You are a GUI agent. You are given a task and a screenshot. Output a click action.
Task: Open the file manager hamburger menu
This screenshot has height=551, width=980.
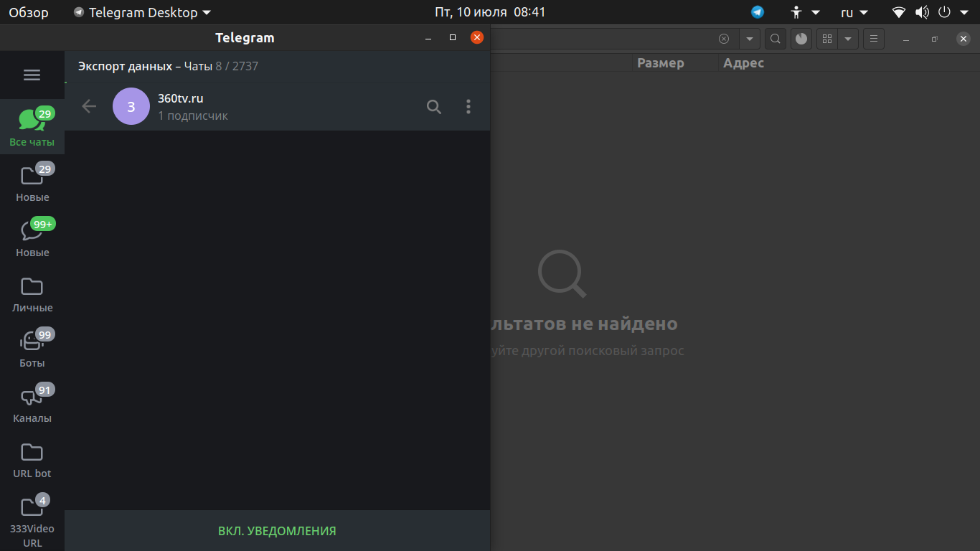[874, 39]
